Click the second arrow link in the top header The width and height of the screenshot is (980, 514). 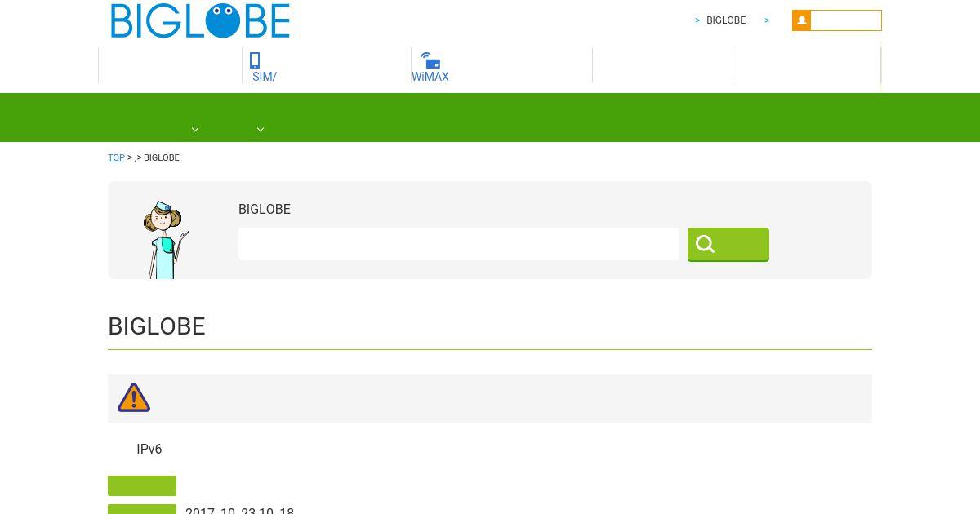point(767,20)
